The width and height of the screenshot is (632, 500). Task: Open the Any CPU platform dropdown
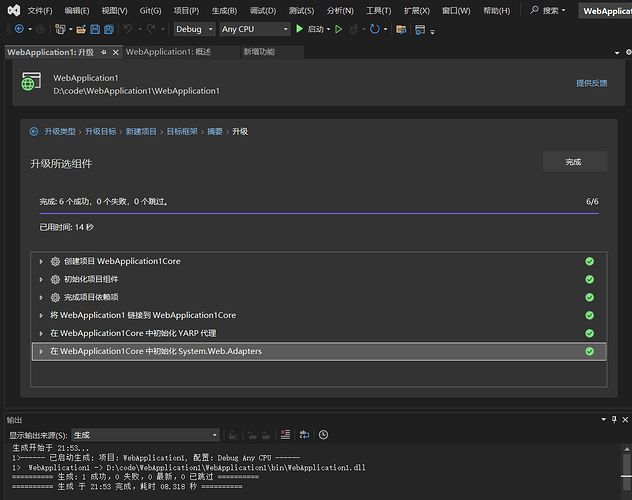coord(254,29)
